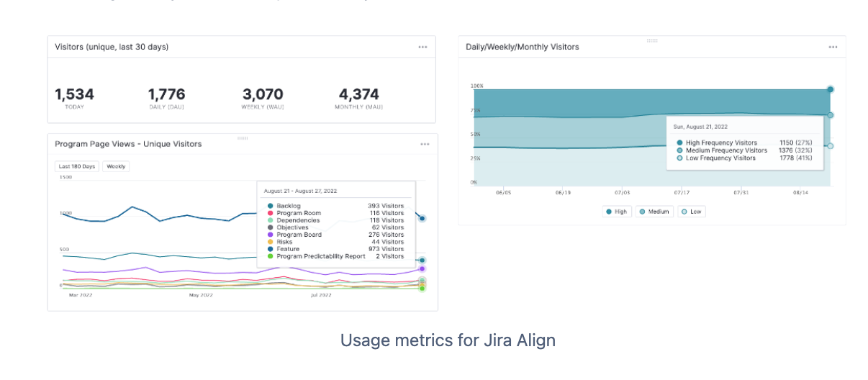This screenshot has width=868, height=380.
Task: Click the 1,776 Daily (DAU) count
Action: coord(167,94)
